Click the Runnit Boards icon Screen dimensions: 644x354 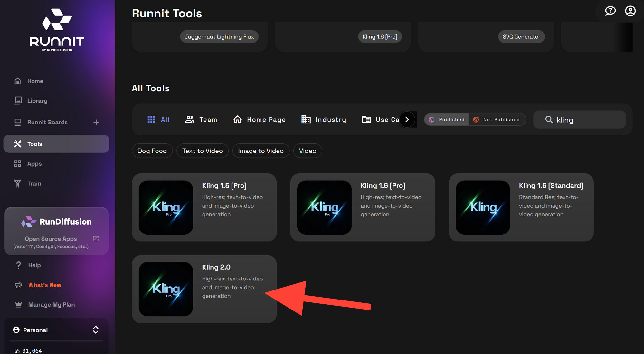click(18, 122)
